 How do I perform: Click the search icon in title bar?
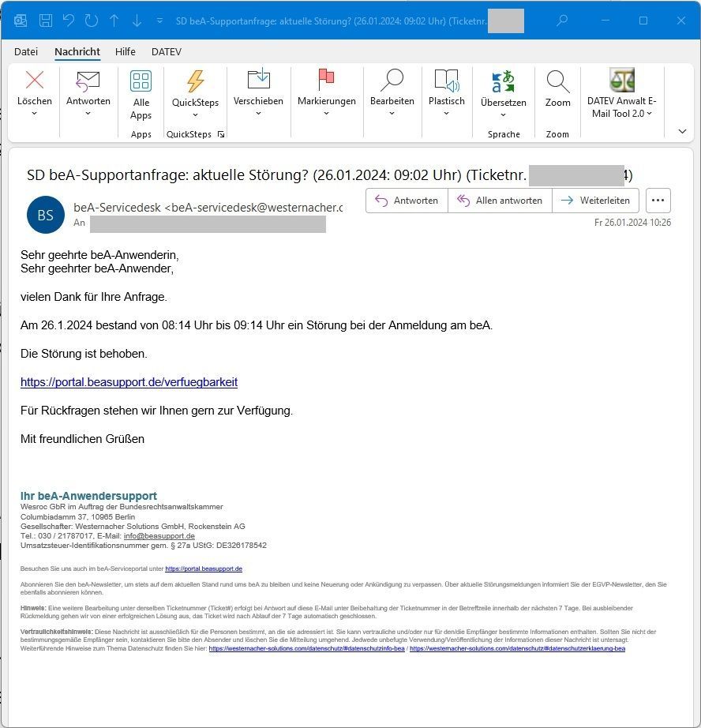pos(562,21)
